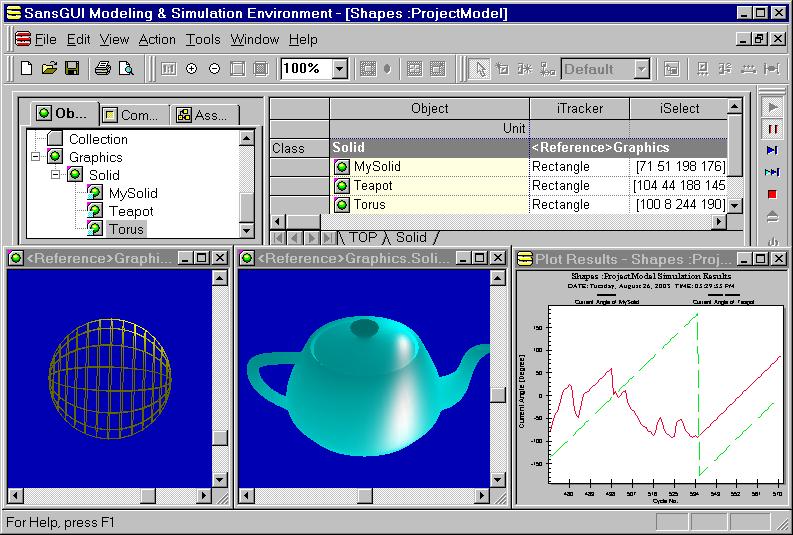Click the zoom out minus icon
793x535 pixels.
(x=214, y=69)
